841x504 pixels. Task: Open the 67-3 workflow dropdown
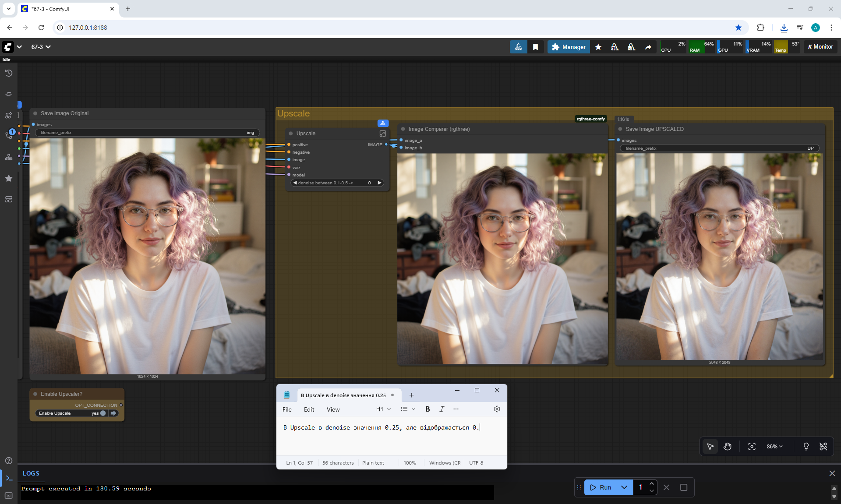[41, 47]
